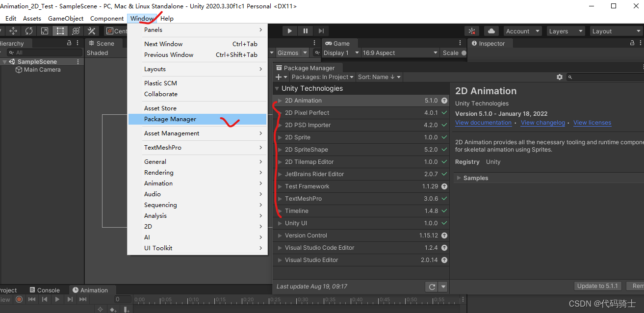Open Hierarchy panel options menu
This screenshot has height=313, width=644.
coord(78,43)
